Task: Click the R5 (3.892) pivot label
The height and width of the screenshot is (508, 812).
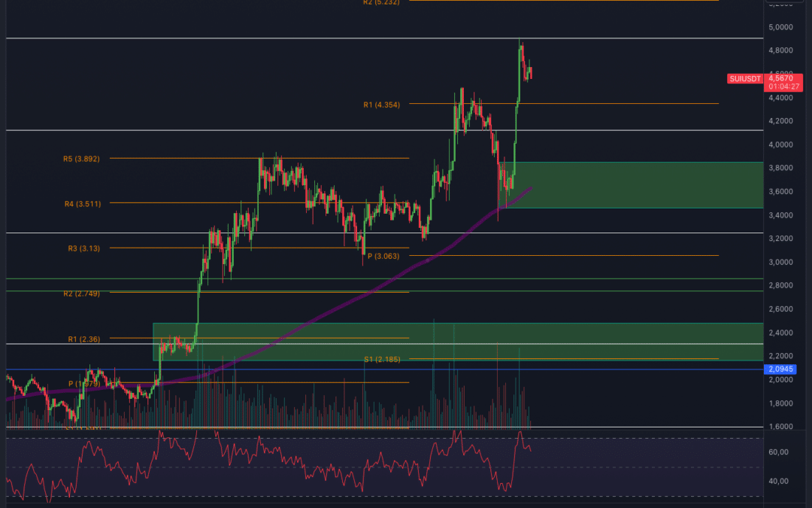Action: (x=81, y=159)
